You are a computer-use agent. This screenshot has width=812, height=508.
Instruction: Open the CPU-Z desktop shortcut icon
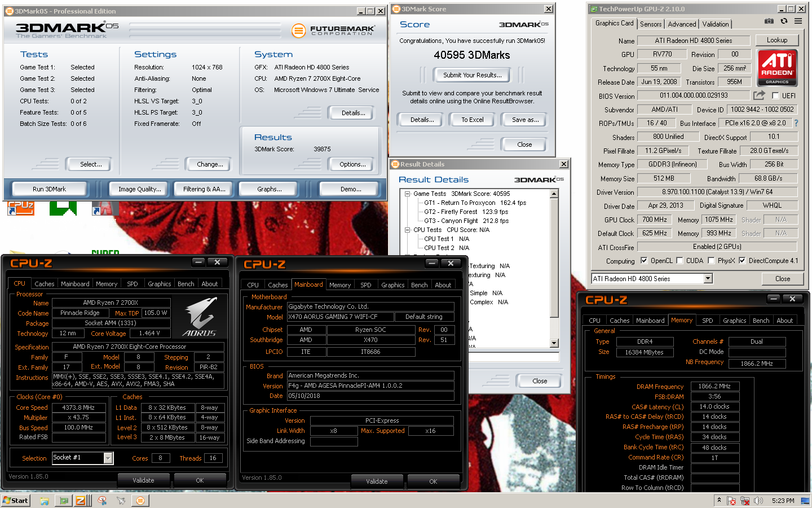coord(21,208)
